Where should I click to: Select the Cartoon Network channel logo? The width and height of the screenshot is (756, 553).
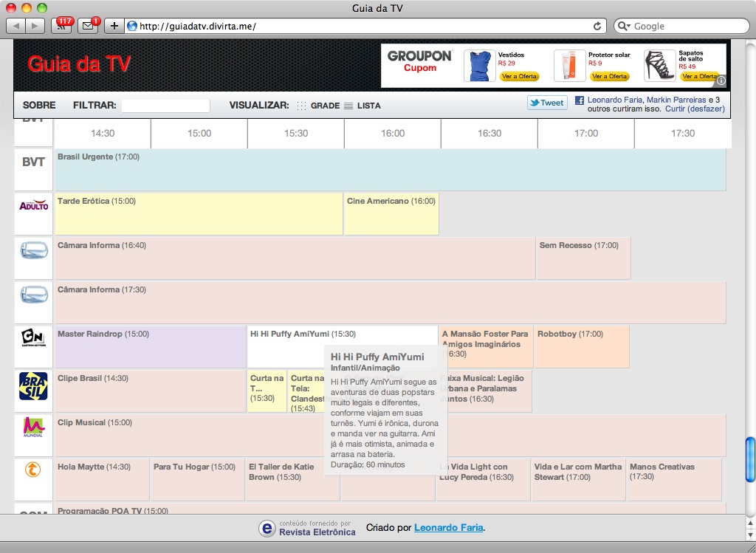(33, 337)
